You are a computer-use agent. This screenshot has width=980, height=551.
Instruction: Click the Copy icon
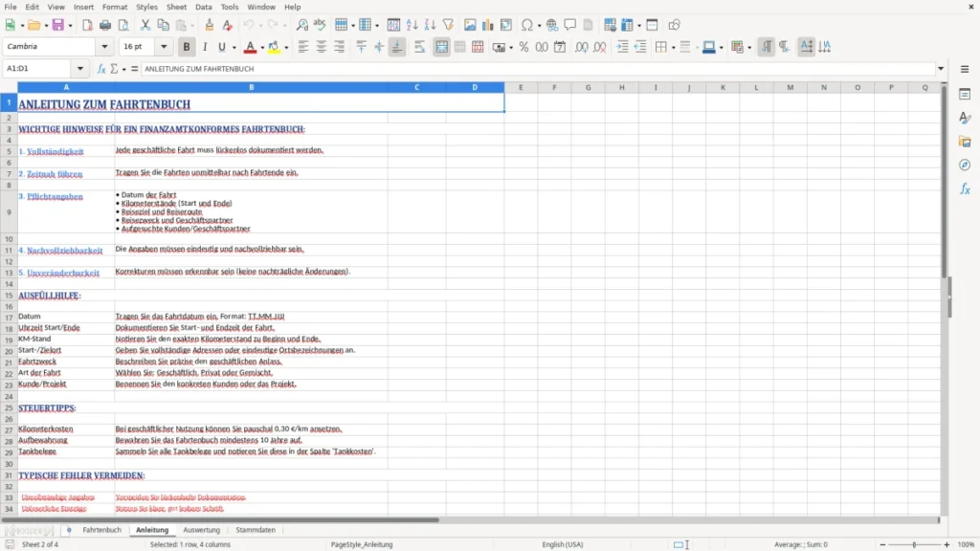point(163,25)
